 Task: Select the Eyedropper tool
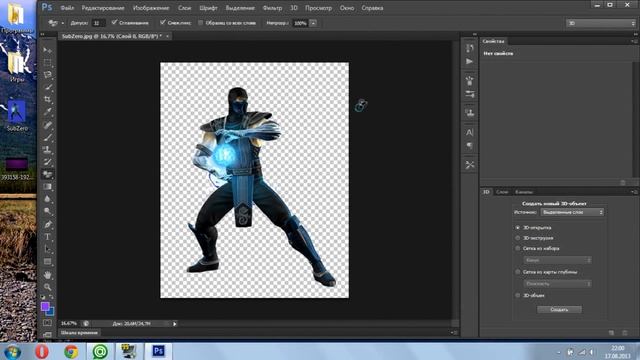pyautogui.click(x=48, y=111)
